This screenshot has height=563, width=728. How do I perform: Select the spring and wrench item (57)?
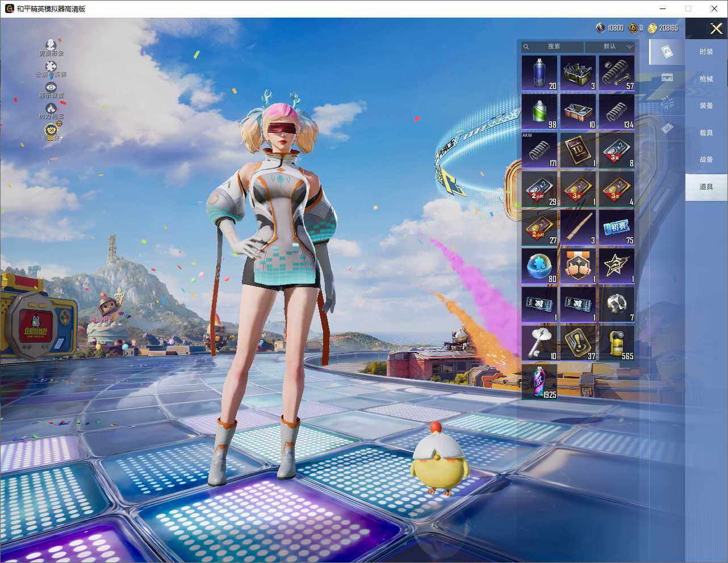(x=617, y=73)
